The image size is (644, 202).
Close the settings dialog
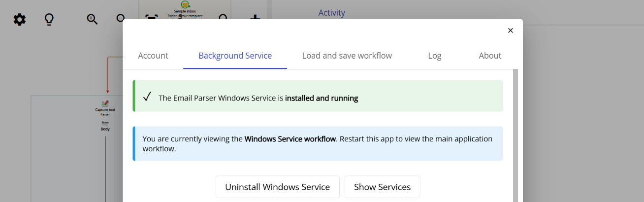[x=511, y=31]
